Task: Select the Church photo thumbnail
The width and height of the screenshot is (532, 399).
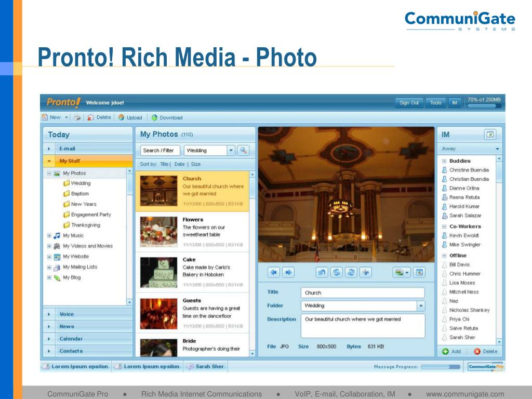Action: tap(159, 191)
